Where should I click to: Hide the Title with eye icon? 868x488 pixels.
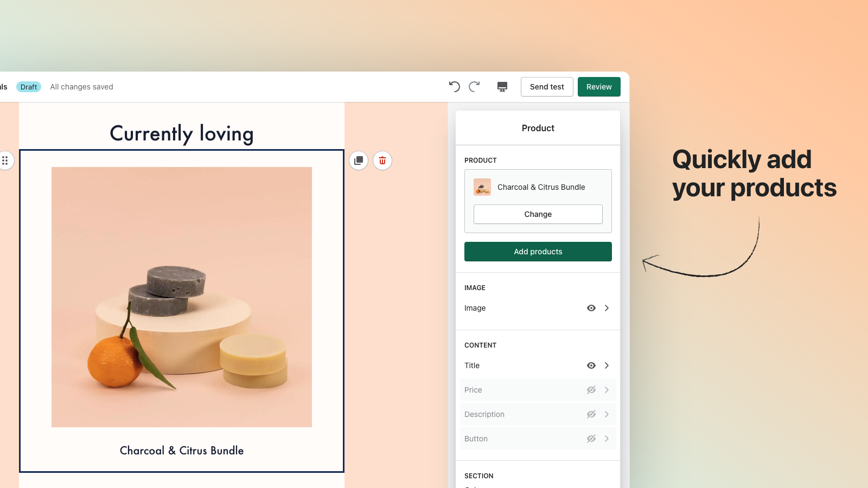pos(591,365)
